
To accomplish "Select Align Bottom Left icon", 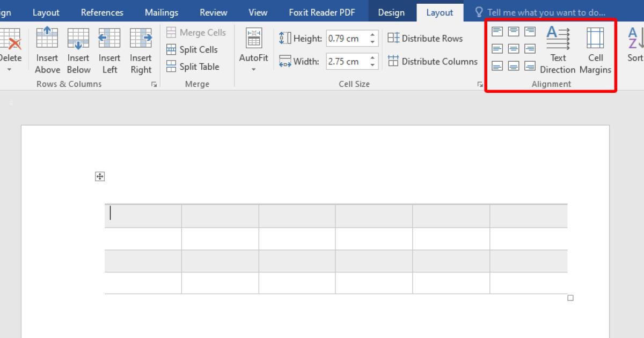I will pyautogui.click(x=497, y=67).
